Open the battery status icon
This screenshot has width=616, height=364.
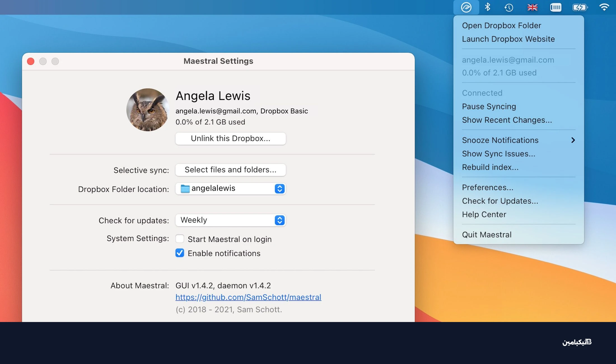(x=580, y=7)
